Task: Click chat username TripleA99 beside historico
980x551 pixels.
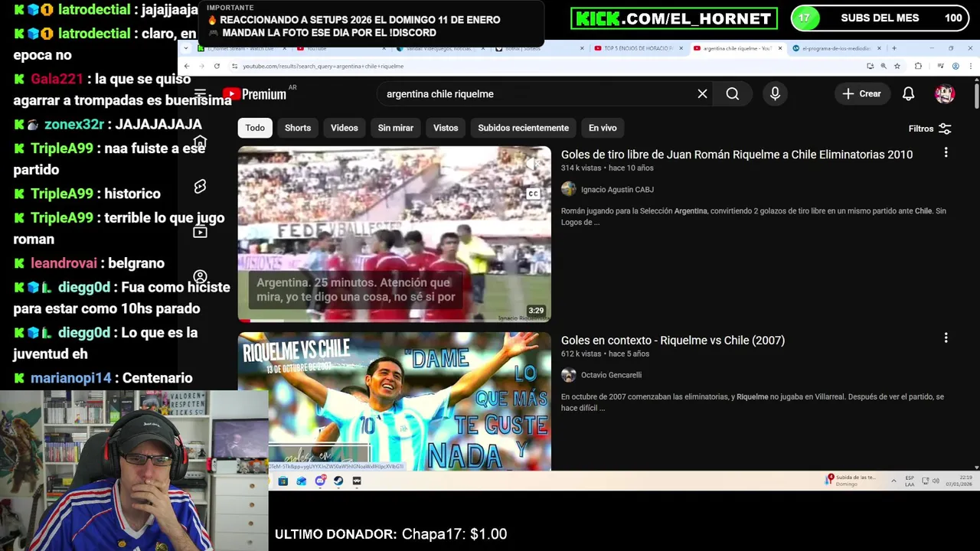Action: 61,194
